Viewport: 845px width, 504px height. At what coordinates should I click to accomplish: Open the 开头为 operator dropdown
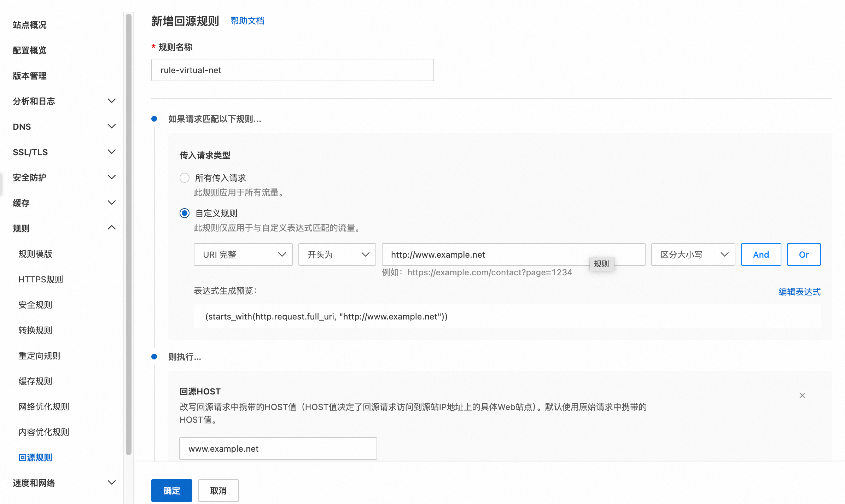[337, 254]
